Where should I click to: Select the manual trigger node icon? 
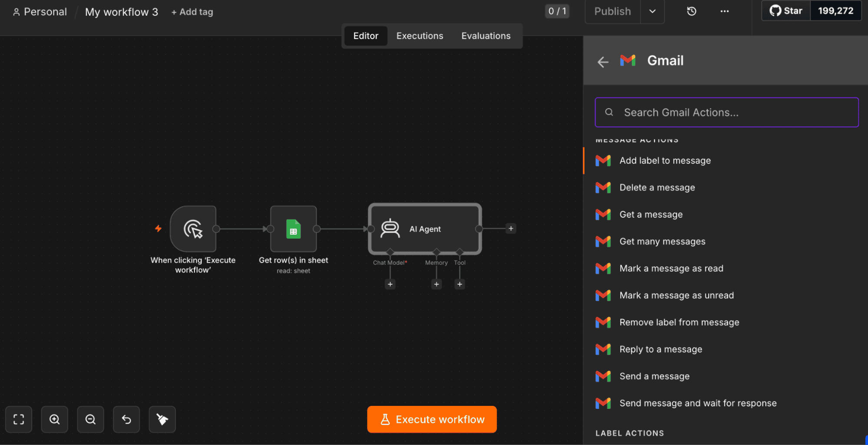coord(193,229)
